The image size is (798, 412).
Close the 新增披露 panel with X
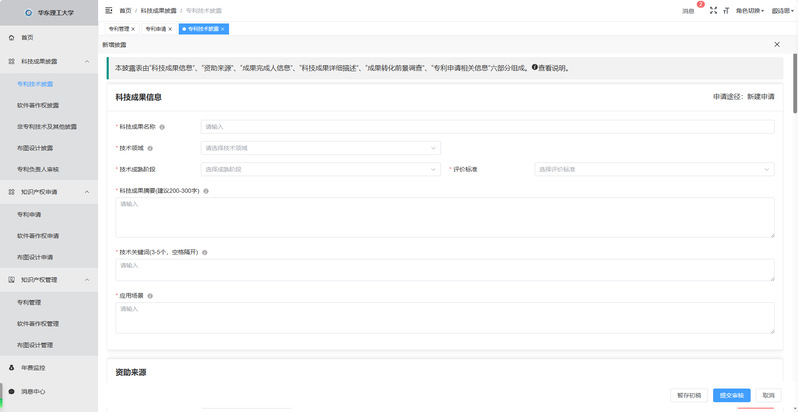(x=777, y=45)
